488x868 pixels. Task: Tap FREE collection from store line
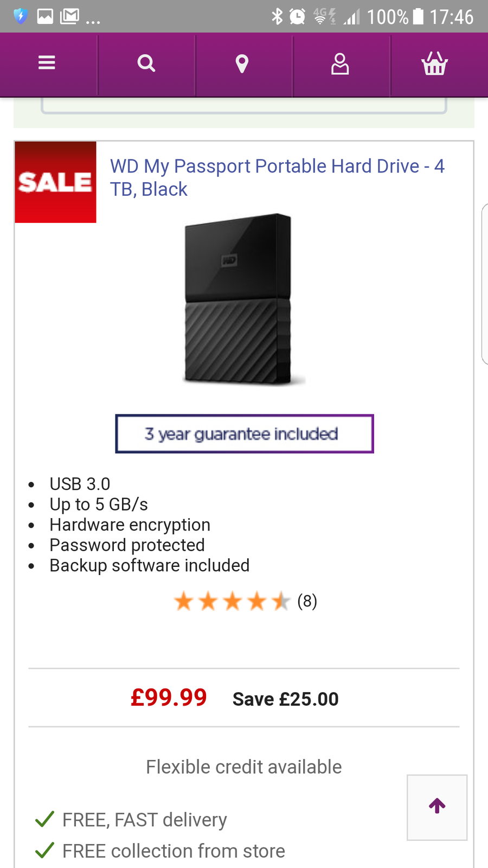click(x=174, y=851)
